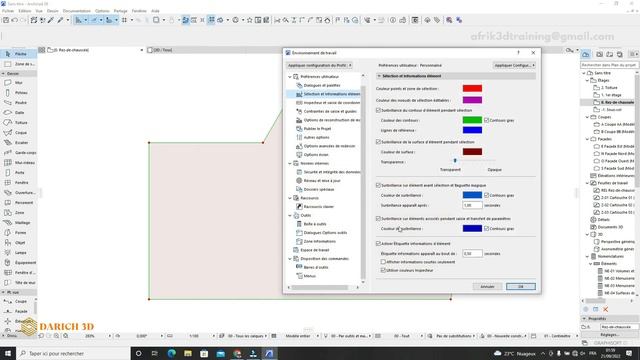
Task: Open Appliquer configuration du Profil dropdown
Action: (319, 65)
